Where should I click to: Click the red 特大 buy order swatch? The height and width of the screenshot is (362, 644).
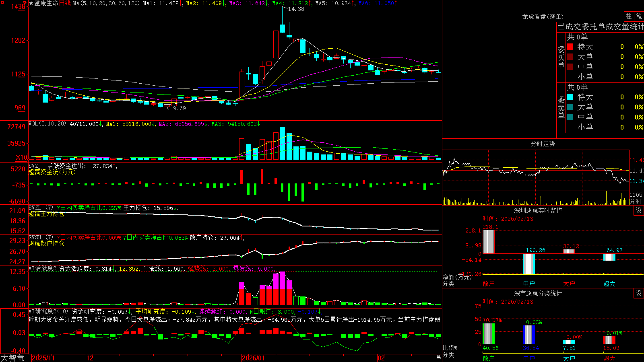pyautogui.click(x=570, y=47)
